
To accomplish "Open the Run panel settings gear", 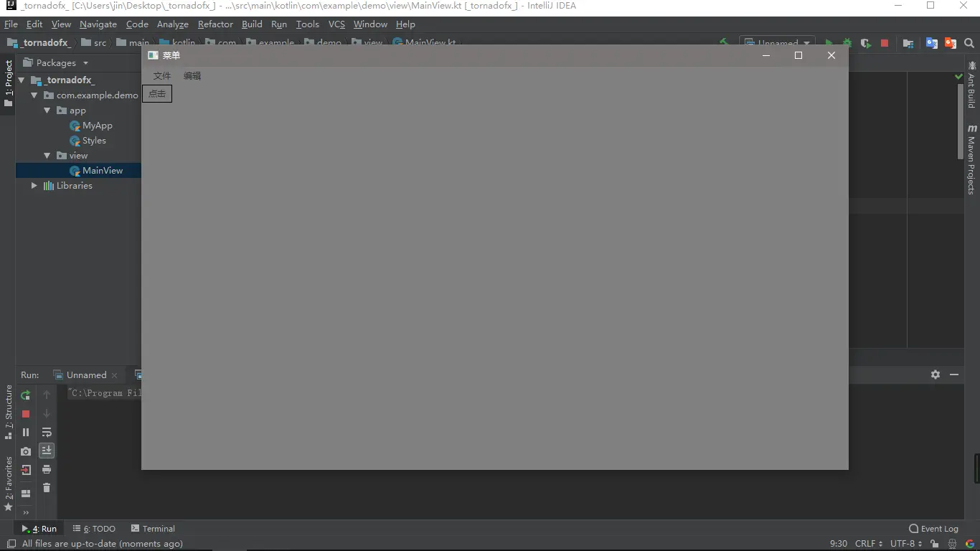I will (936, 375).
